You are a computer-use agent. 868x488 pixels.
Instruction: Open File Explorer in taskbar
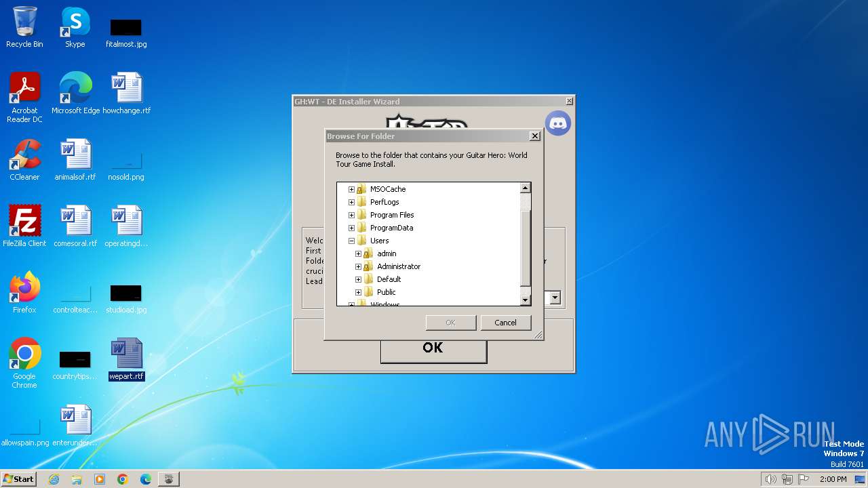[77, 479]
